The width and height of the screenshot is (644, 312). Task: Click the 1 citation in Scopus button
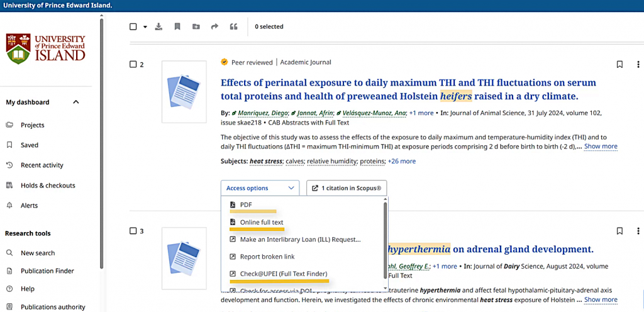point(347,188)
